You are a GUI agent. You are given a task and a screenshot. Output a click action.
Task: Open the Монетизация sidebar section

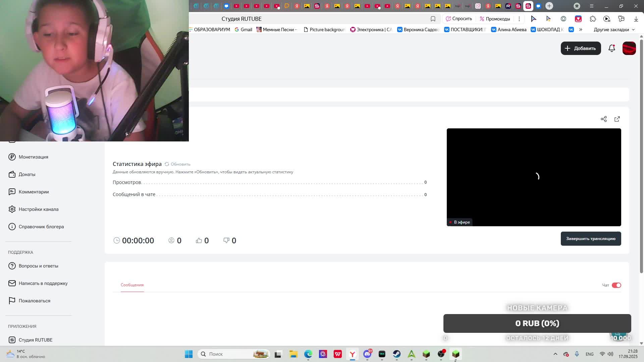33,157
